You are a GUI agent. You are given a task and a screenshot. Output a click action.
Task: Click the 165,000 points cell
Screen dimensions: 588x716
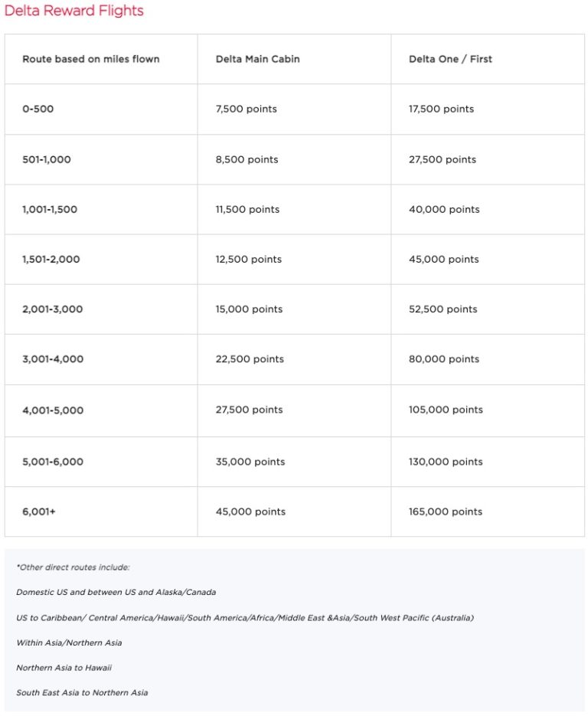(x=446, y=512)
